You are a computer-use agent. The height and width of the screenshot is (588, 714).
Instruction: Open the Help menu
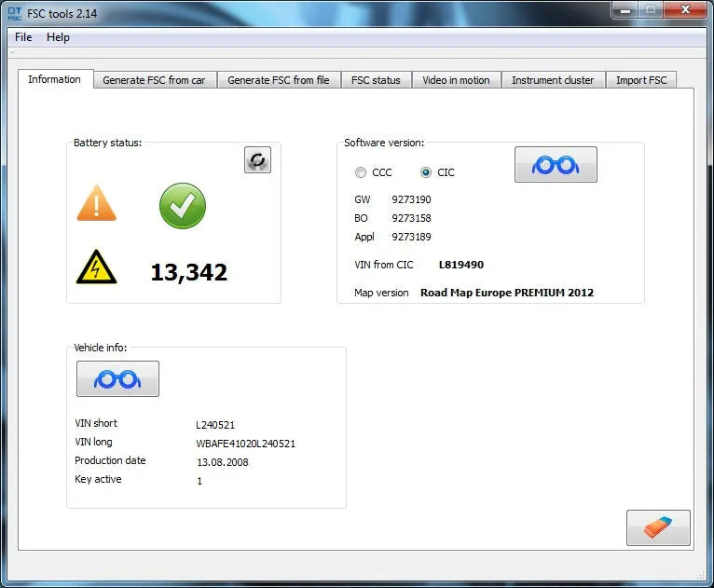click(58, 37)
